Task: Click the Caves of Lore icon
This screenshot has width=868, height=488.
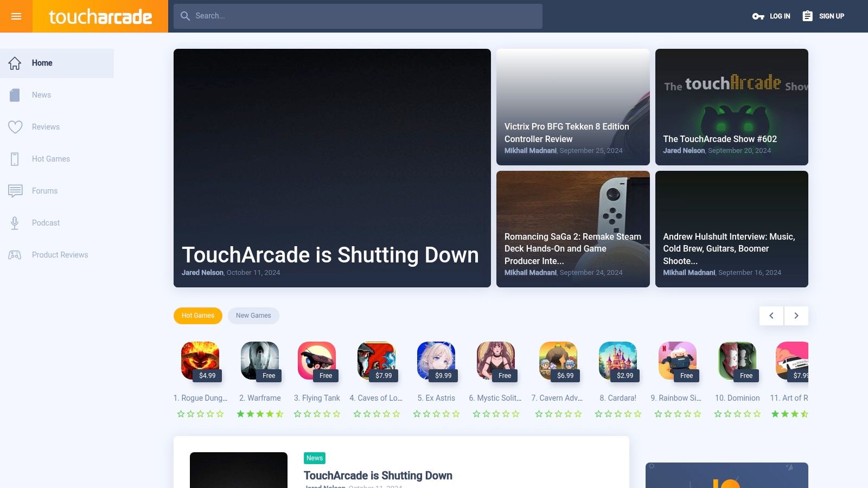Action: point(376,361)
